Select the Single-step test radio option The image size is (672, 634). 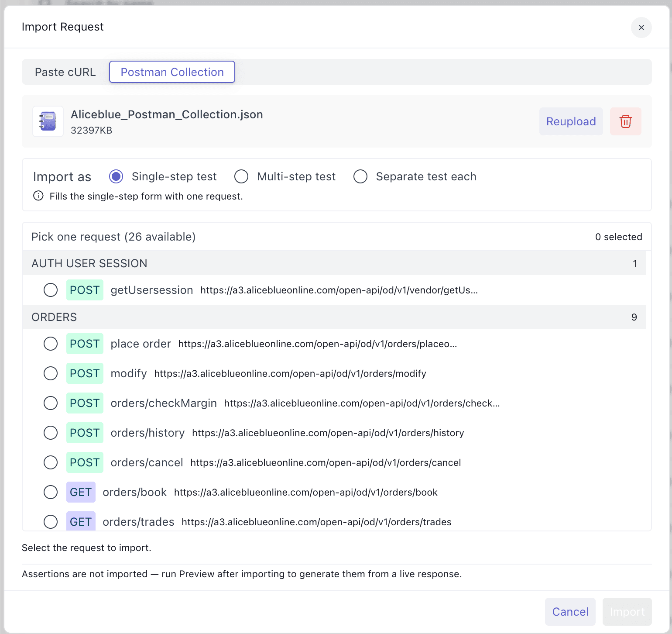click(x=116, y=176)
